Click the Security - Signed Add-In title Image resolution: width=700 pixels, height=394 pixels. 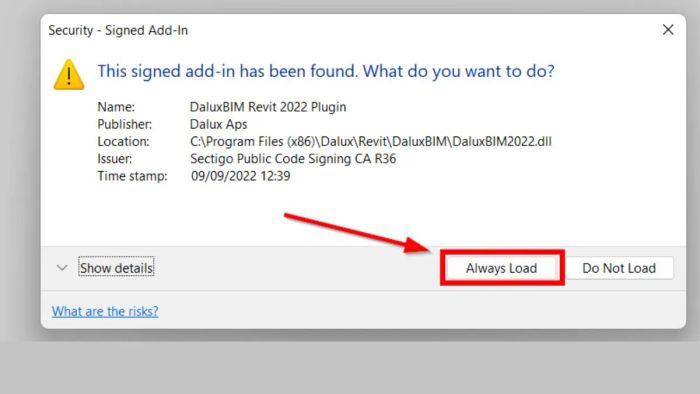pos(118,30)
